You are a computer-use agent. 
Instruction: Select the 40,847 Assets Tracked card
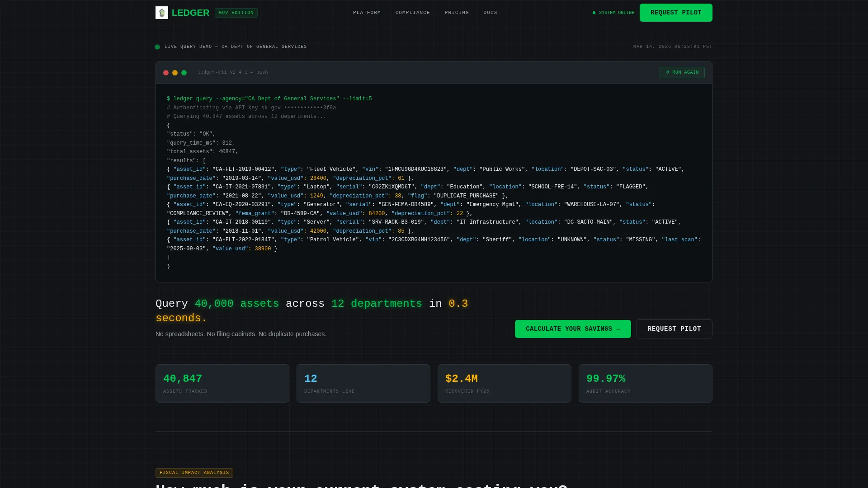(x=222, y=383)
